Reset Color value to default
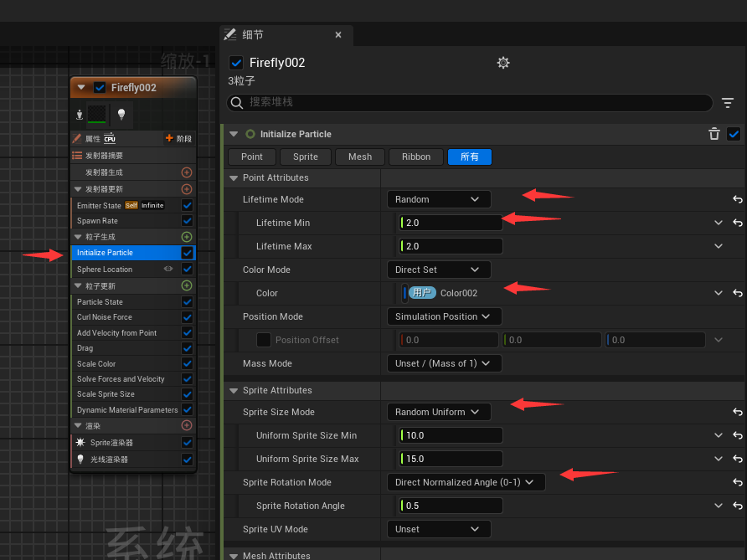747x560 pixels. [738, 293]
